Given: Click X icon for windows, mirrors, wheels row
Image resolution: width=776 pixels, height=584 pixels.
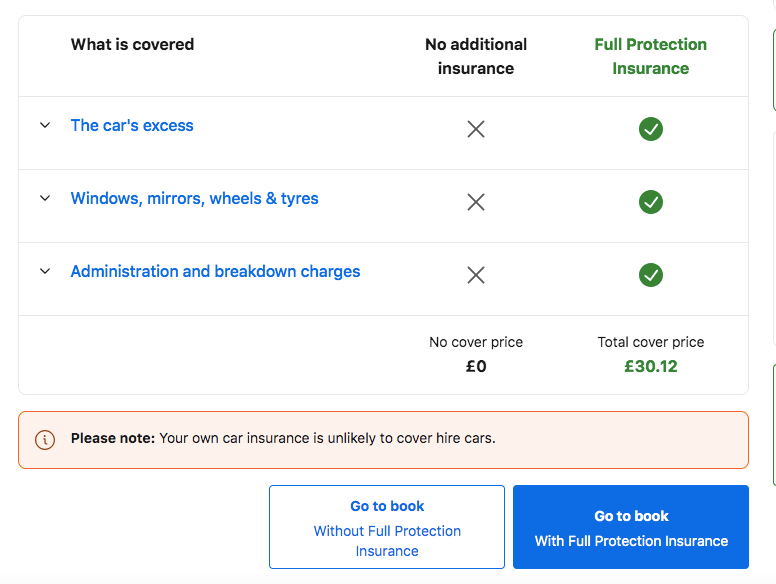Looking at the screenshot, I should pyautogui.click(x=476, y=202).
